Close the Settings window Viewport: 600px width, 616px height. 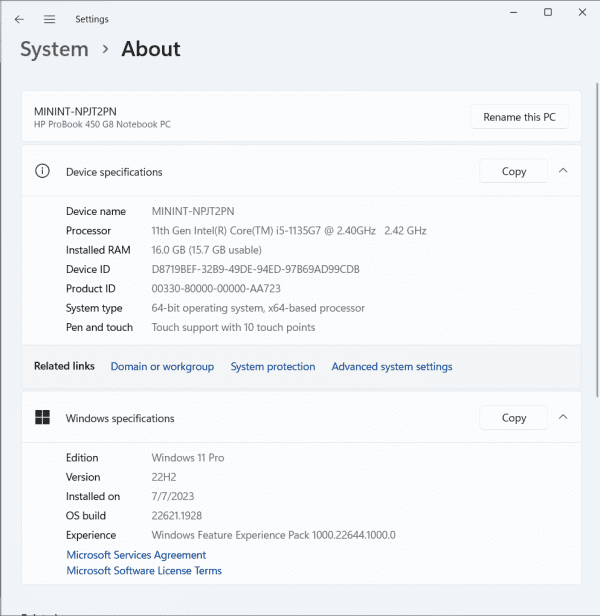582,12
